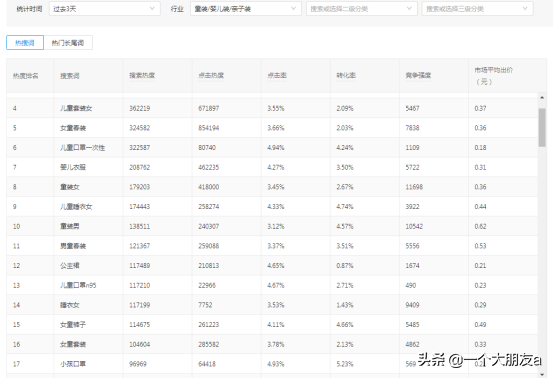Image resolution: width=553 pixels, height=378 pixels.
Task: Click the scrollbar up arrow of the table
Action: [x=542, y=97]
